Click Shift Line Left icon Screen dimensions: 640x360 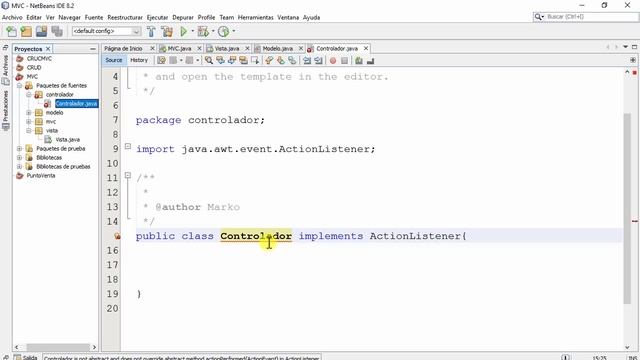(x=307, y=60)
